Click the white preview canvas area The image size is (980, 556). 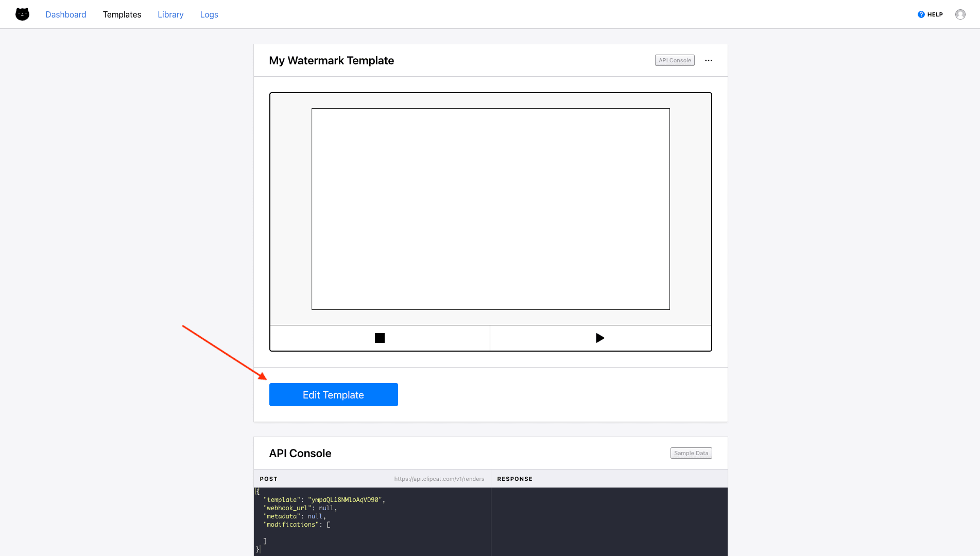click(x=491, y=209)
